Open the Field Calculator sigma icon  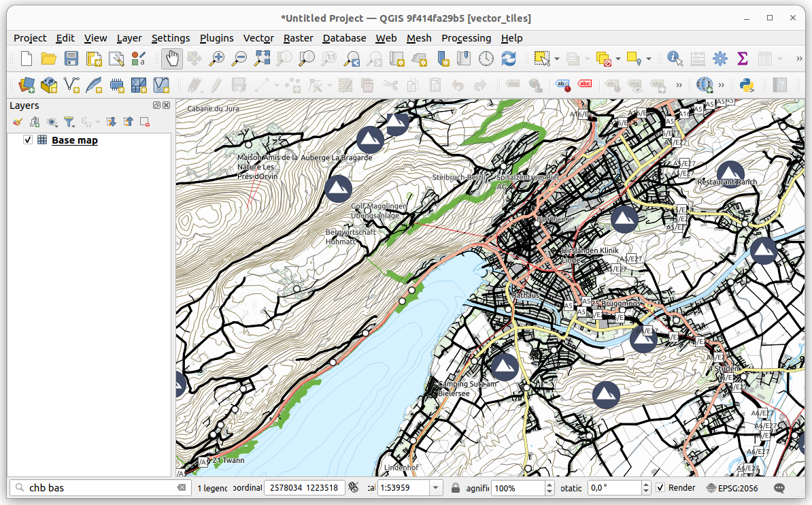point(742,59)
